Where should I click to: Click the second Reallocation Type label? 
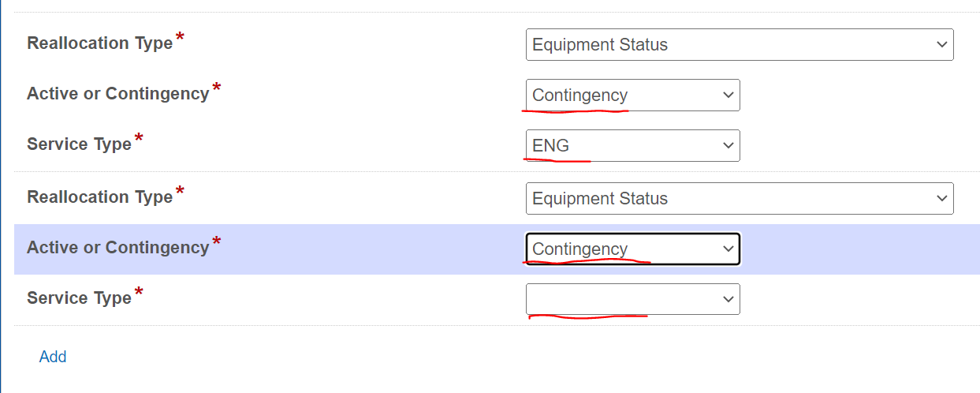[99, 197]
